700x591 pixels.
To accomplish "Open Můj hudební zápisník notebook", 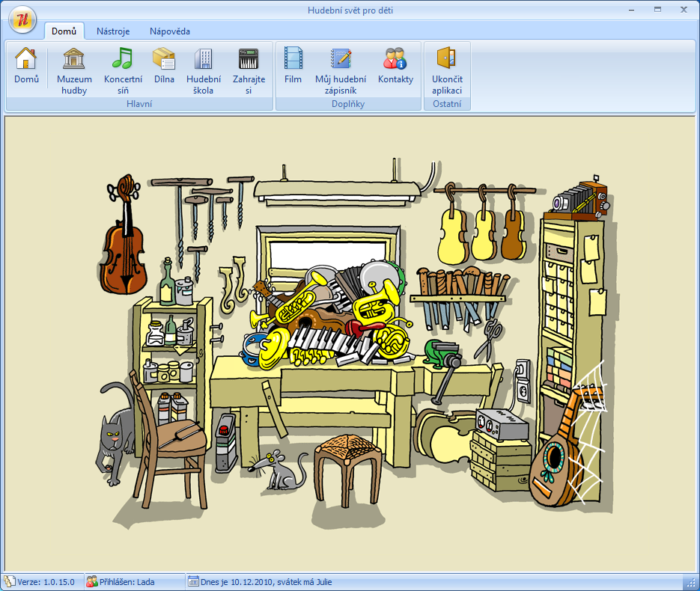I will (x=341, y=70).
